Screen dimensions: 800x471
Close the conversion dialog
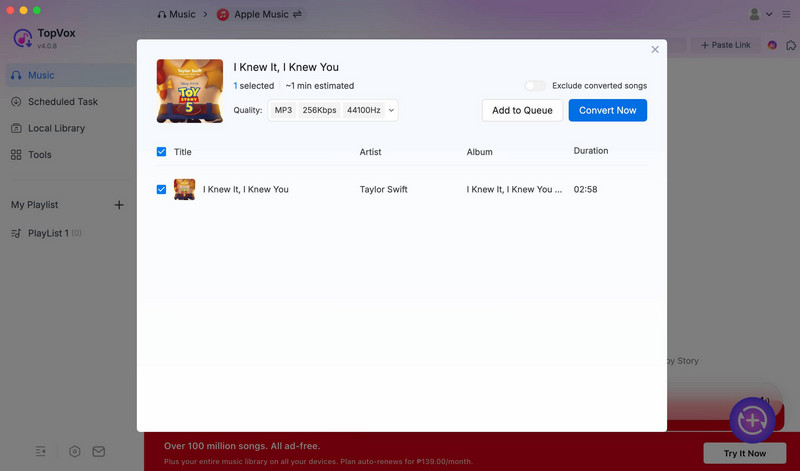click(x=655, y=49)
